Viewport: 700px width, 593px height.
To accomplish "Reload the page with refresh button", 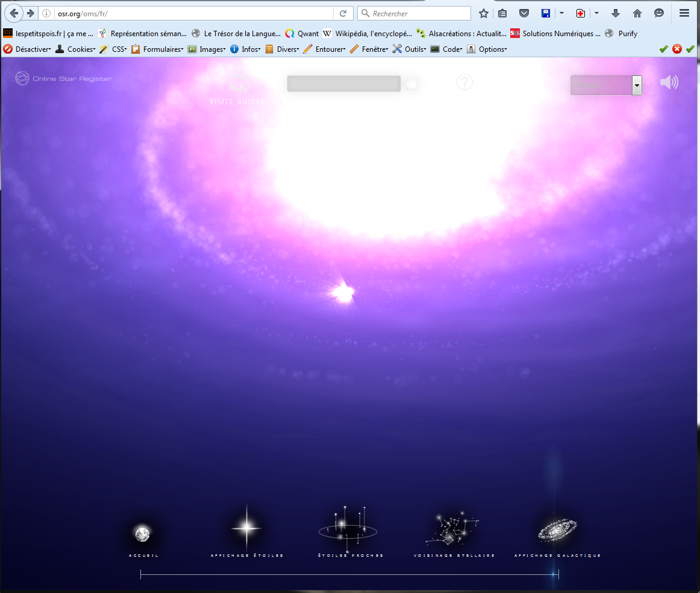I will point(343,13).
